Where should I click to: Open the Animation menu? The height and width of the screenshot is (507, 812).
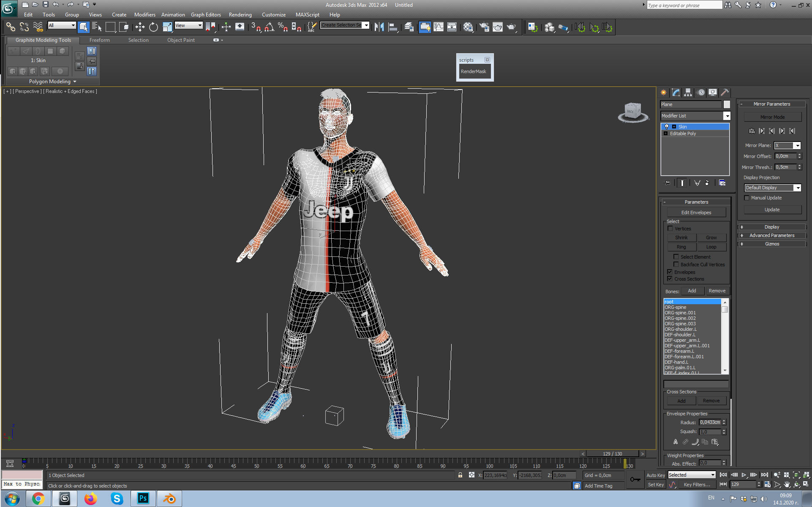173,14
